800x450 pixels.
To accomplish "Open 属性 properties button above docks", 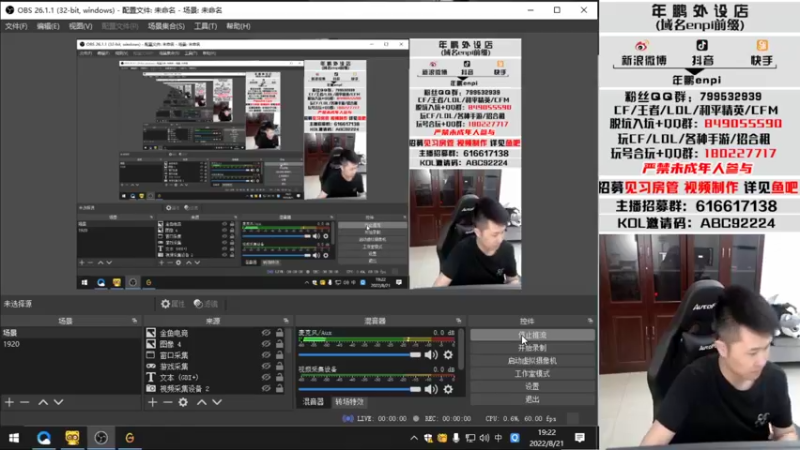I will pyautogui.click(x=172, y=304).
